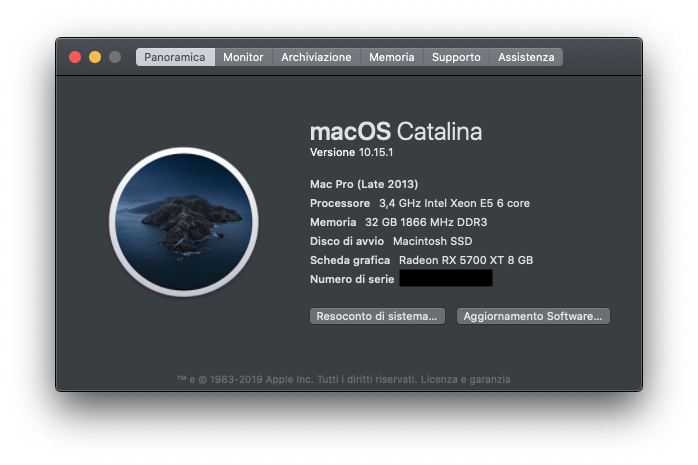Image resolution: width=698 pixels, height=465 pixels.
Task: Switch to the Assistenza tab
Action: [x=526, y=57]
